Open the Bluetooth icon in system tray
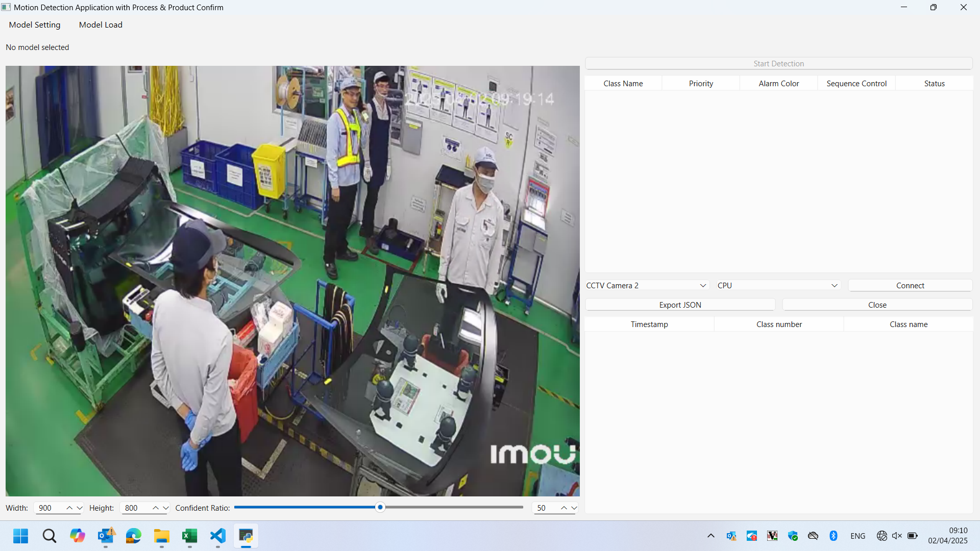This screenshot has height=551, width=980. 834,536
